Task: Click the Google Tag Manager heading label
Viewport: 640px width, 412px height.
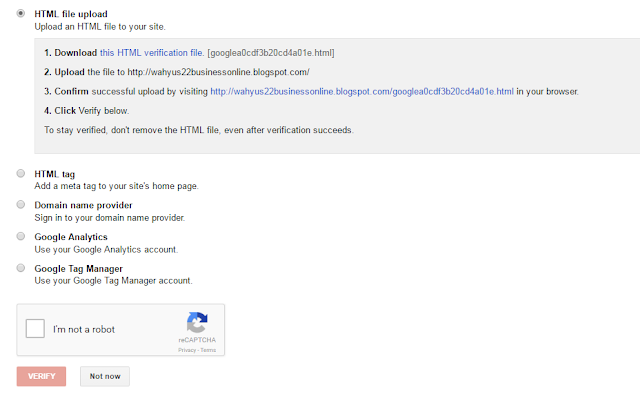Action: point(78,269)
